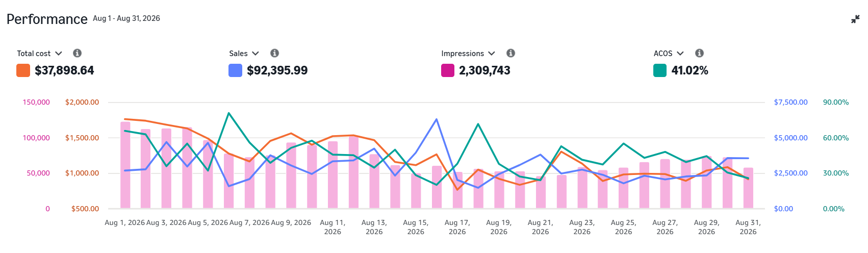This screenshot has width=868, height=253.
Task: Click the 41.02% ACOS value
Action: tap(690, 70)
